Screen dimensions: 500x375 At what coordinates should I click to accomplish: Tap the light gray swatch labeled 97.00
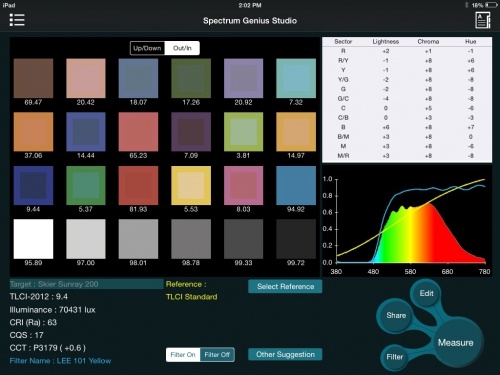coord(86,239)
